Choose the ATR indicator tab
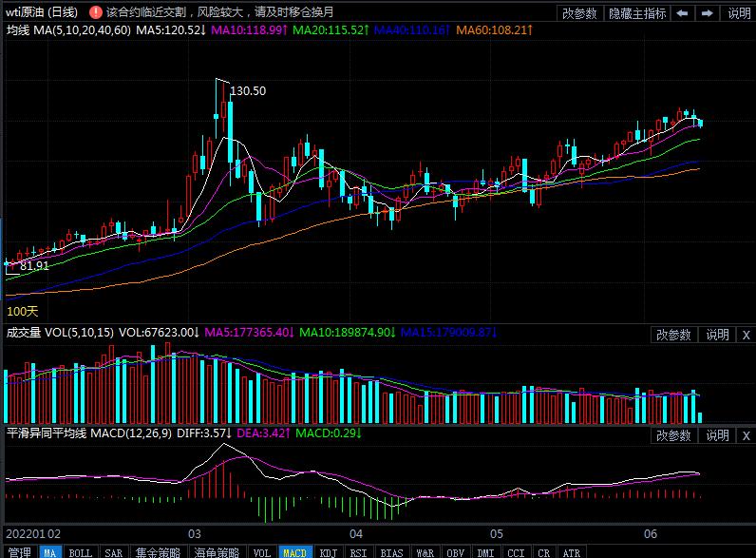This screenshot has width=756, height=558. tap(571, 552)
